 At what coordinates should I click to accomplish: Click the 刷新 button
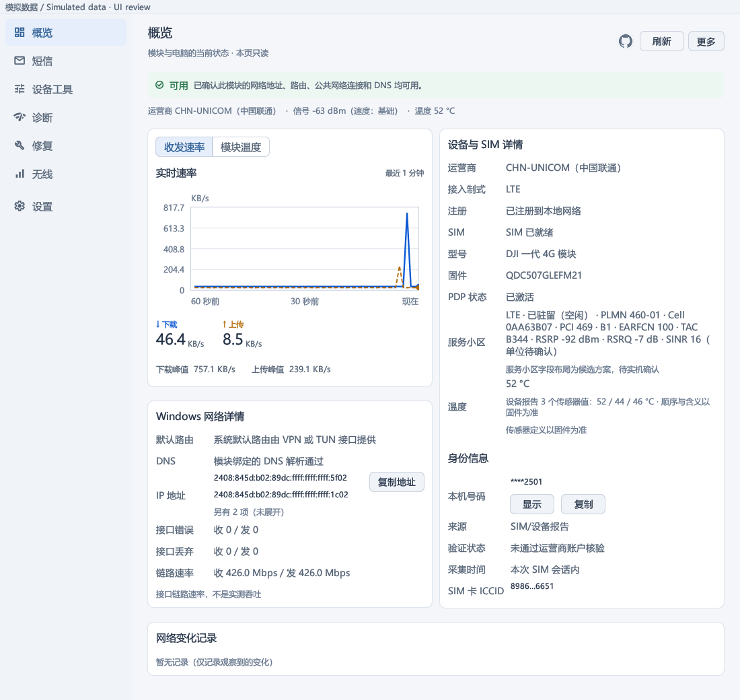pos(662,42)
